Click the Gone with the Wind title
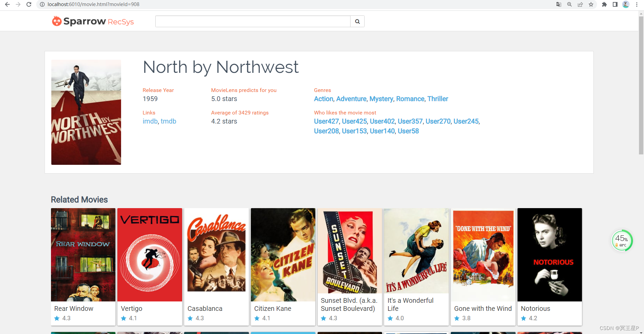The width and height of the screenshot is (644, 334). click(483, 308)
